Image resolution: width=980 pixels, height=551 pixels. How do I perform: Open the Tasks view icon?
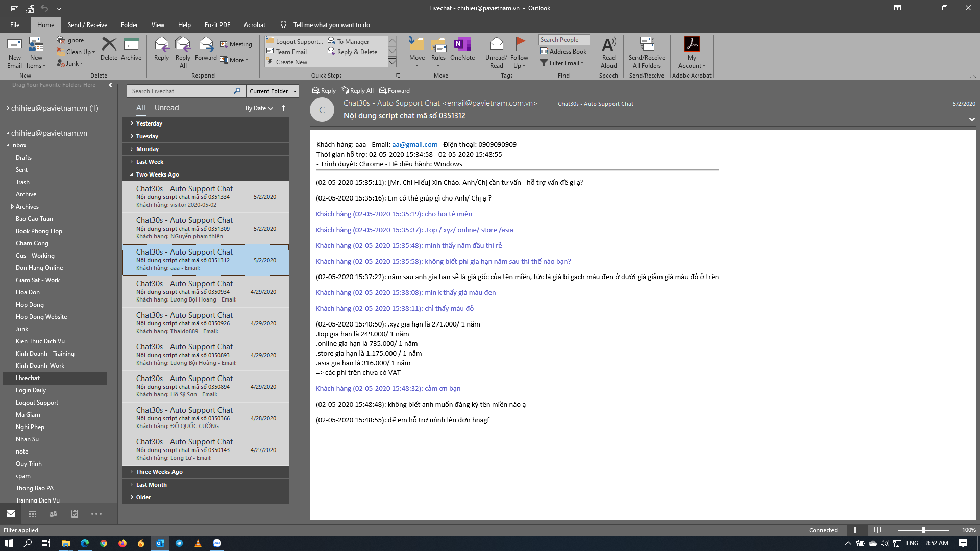click(x=75, y=514)
